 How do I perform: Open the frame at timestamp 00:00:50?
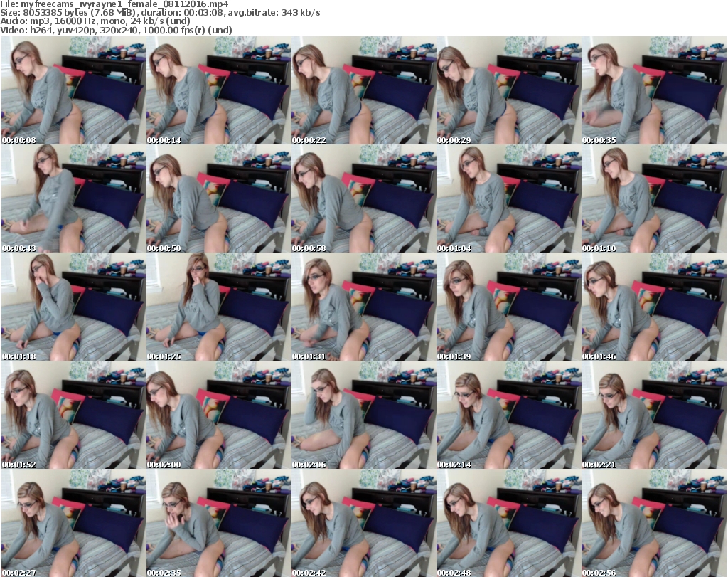[x=219, y=198]
